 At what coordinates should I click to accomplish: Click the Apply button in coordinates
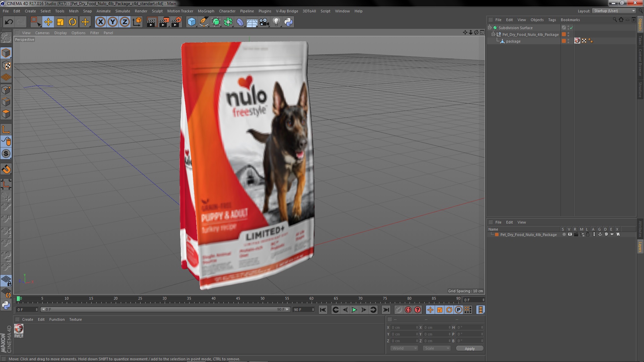tap(470, 348)
